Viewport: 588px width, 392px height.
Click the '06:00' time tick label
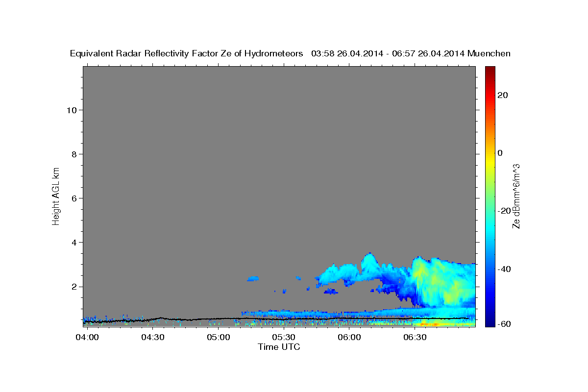click(349, 338)
